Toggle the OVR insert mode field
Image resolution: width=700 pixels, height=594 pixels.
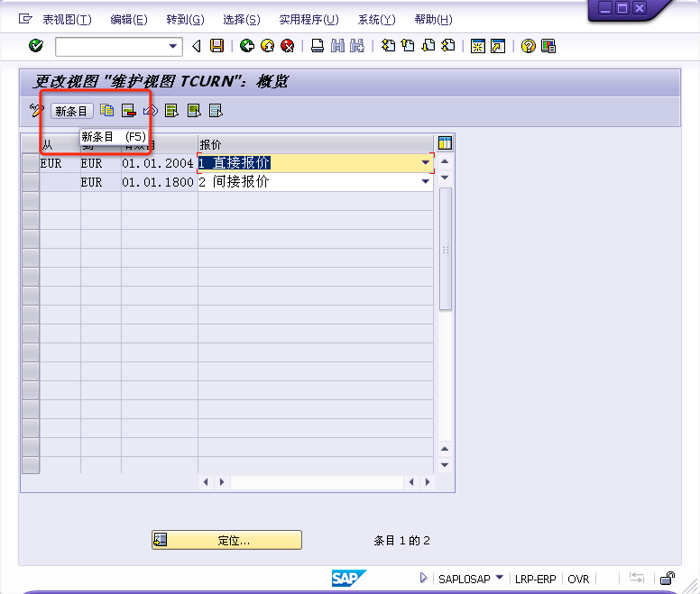click(578, 579)
